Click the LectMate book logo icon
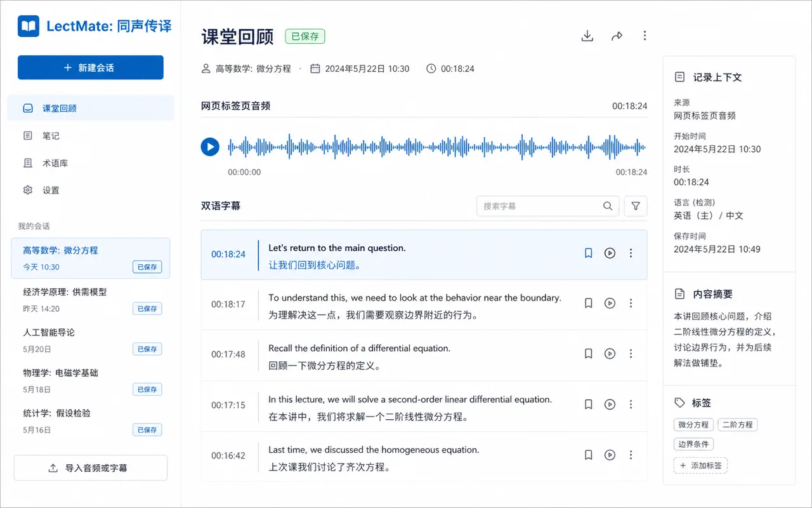The width and height of the screenshot is (812, 508). click(29, 27)
